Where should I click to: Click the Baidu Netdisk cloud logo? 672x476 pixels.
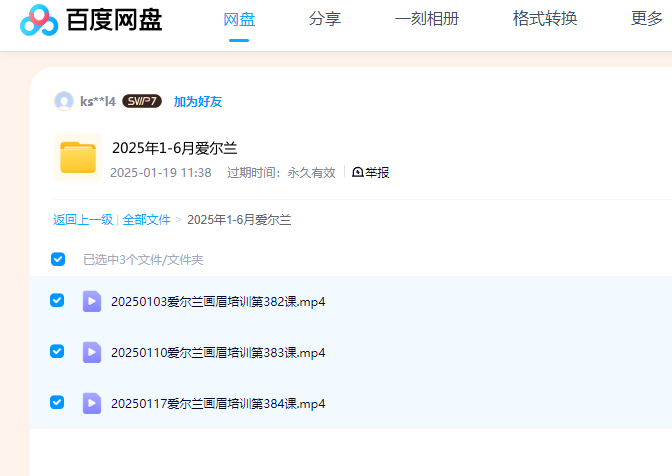[39, 20]
